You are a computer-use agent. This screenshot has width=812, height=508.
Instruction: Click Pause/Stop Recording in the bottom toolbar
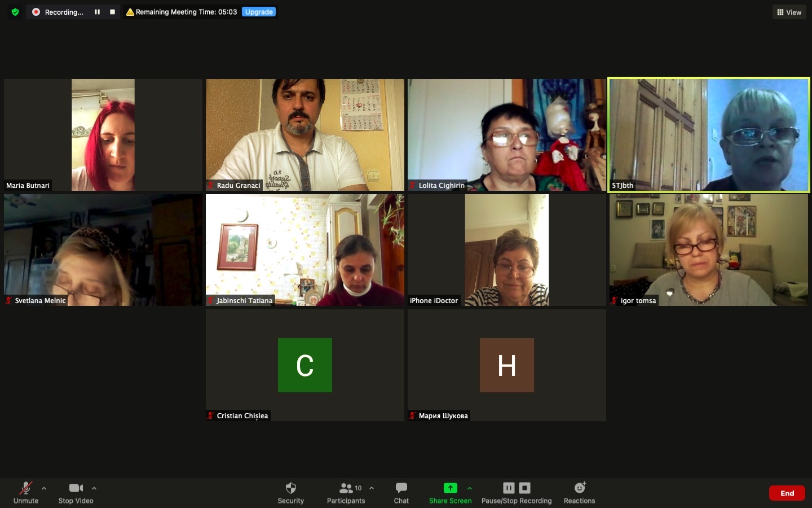pos(516,488)
